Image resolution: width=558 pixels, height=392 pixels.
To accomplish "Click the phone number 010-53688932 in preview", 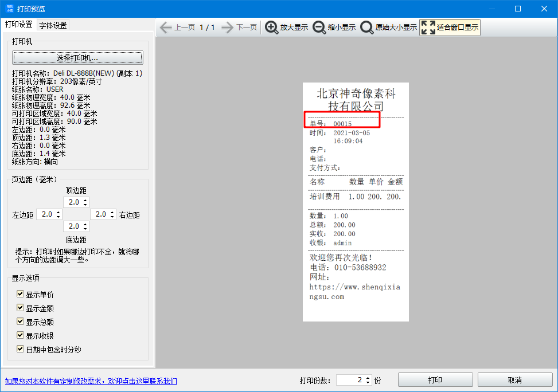I will pyautogui.click(x=360, y=268).
